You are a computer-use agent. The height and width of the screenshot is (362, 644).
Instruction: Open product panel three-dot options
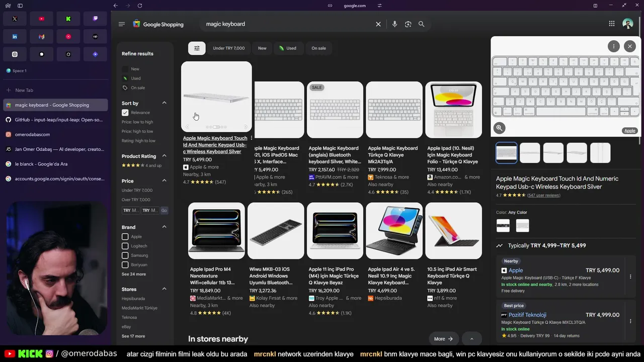[x=614, y=46]
